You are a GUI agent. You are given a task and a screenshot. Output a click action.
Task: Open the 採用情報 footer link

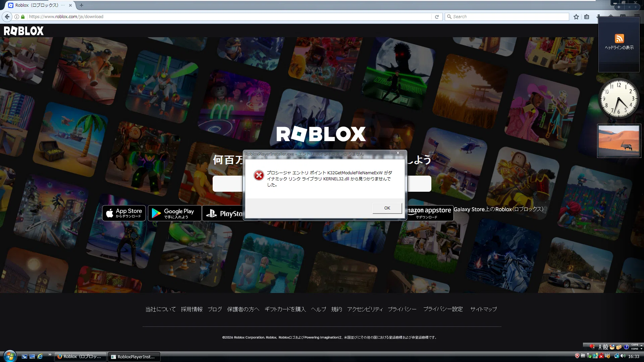pyautogui.click(x=192, y=309)
